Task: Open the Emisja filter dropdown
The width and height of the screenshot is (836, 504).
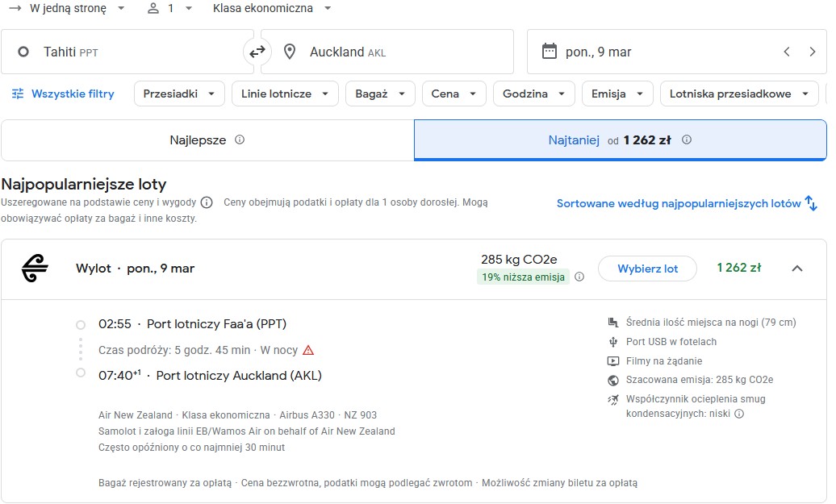Action: pyautogui.click(x=617, y=94)
